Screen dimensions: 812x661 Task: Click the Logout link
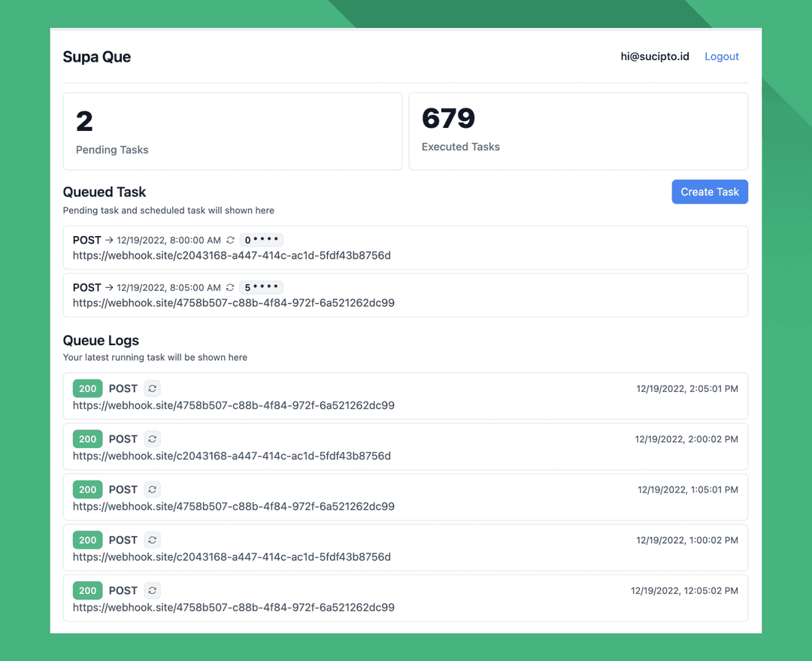[721, 56]
